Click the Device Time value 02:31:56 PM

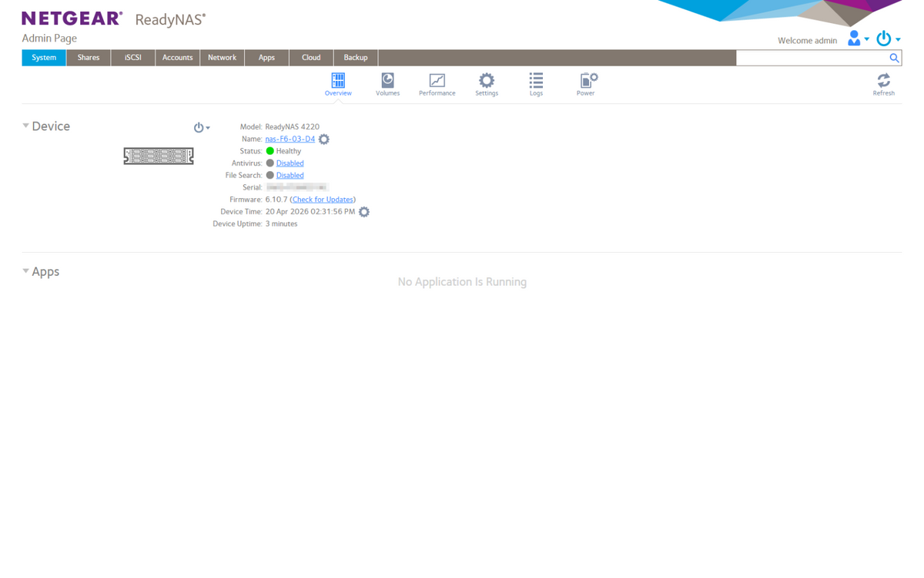[x=333, y=212]
